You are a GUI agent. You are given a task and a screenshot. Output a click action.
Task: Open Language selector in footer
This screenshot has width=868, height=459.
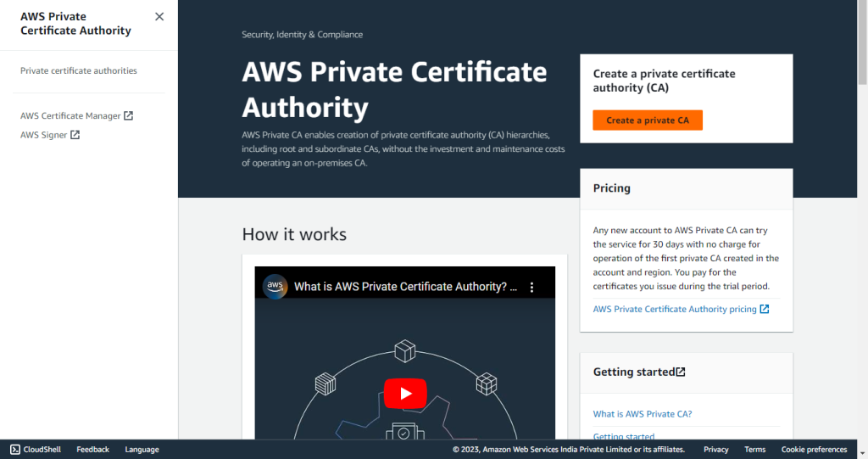[142, 450]
